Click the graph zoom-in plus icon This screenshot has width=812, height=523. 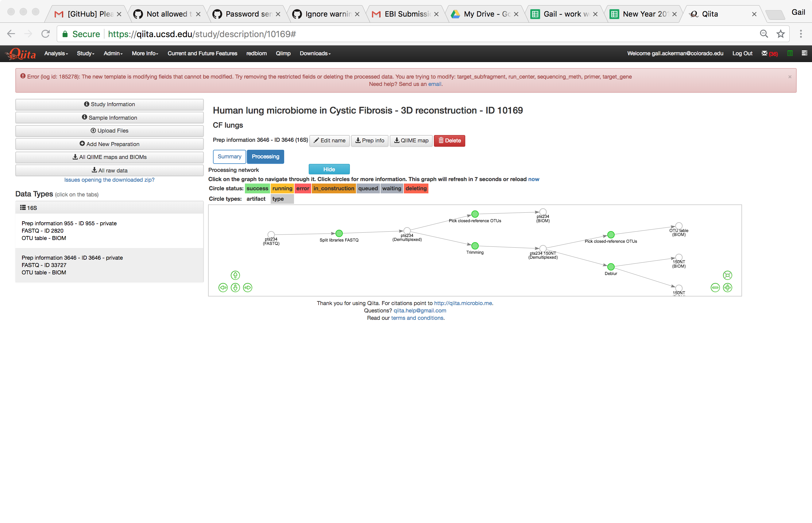[728, 288]
